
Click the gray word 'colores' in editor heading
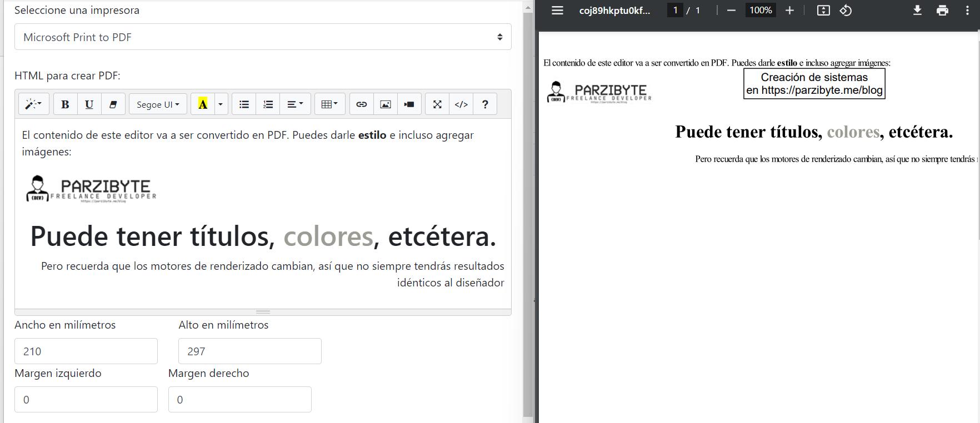click(x=328, y=236)
